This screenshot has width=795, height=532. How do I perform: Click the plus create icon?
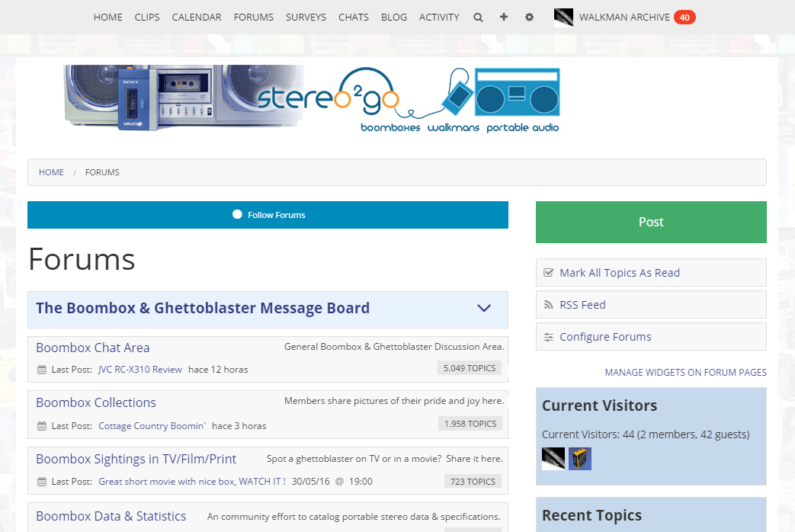coord(504,17)
